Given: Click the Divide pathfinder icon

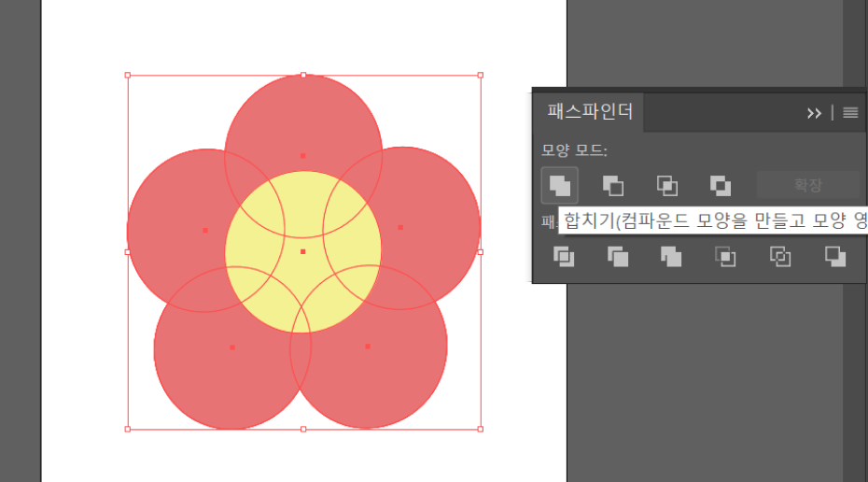Looking at the screenshot, I should click(563, 256).
